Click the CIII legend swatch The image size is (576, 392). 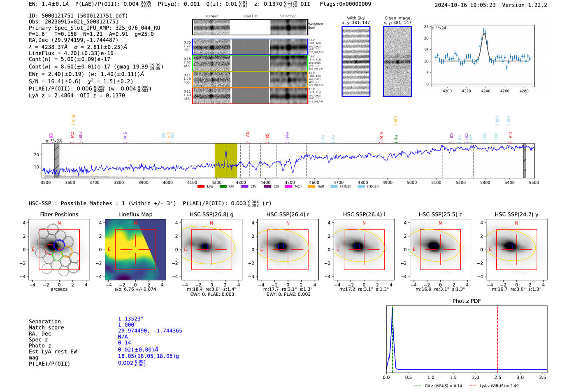tap(267, 186)
